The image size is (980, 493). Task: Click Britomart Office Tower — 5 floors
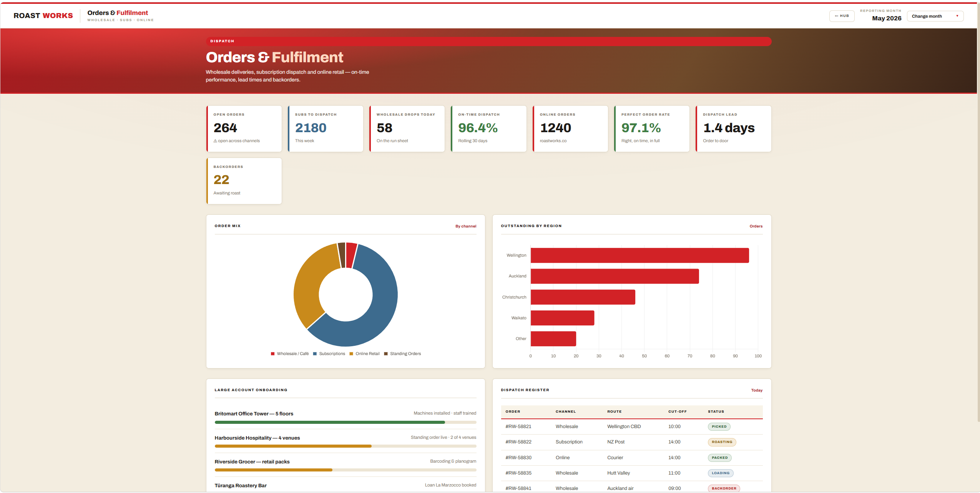pos(254,414)
